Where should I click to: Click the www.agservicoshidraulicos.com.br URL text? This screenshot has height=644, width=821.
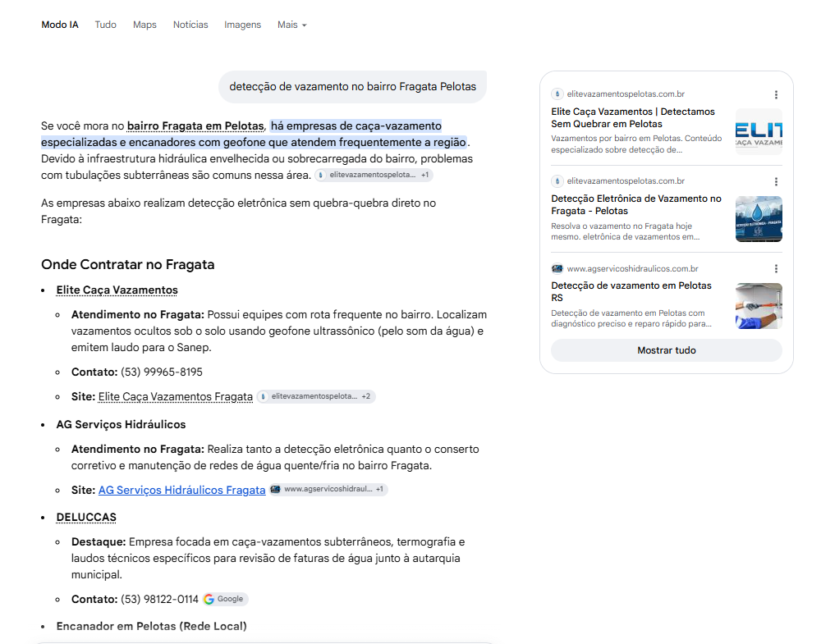point(632,268)
